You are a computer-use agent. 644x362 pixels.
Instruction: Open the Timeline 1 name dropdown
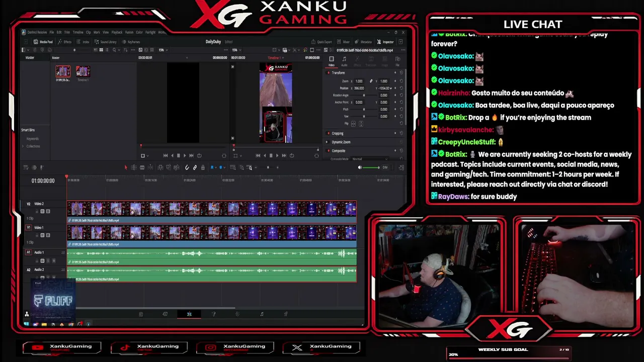click(275, 57)
